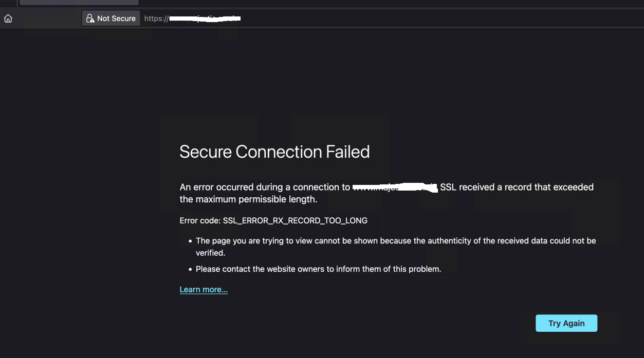Click the Secure Connection Failed heading
Screen dimensions: 644x358
click(x=274, y=152)
